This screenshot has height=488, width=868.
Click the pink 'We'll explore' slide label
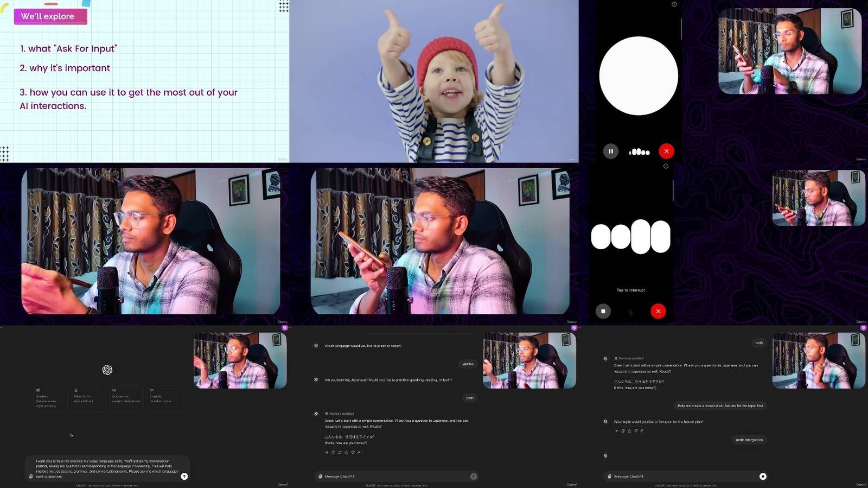(50, 16)
